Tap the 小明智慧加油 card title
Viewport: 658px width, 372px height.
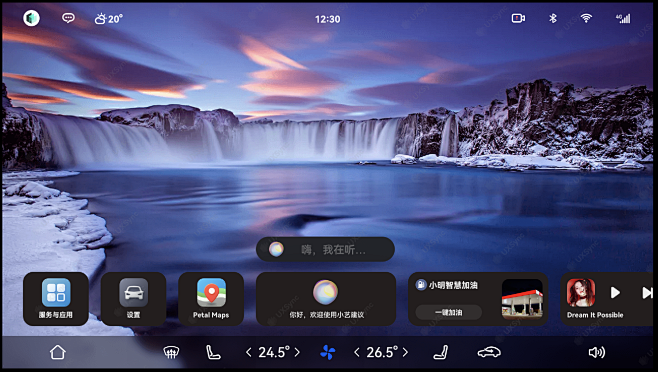tap(453, 285)
